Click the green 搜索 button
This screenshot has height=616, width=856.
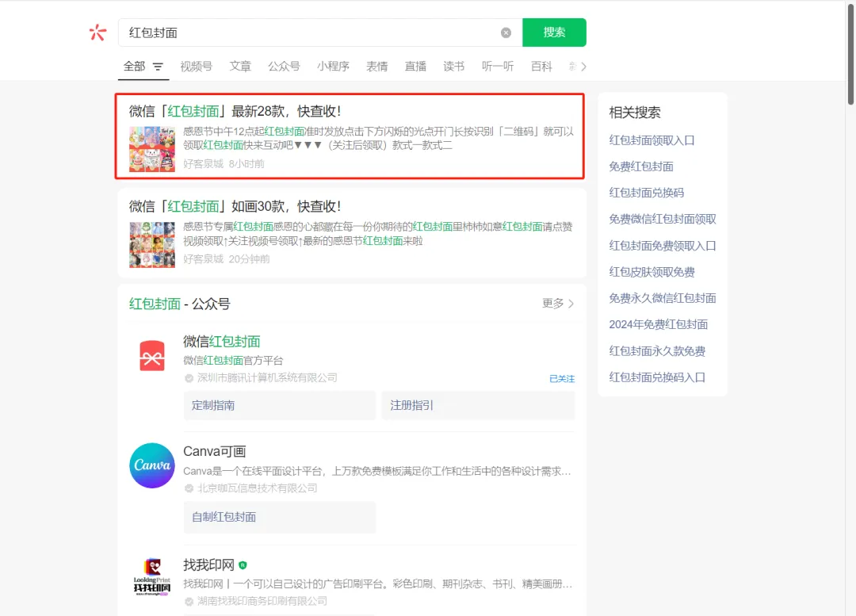click(554, 33)
